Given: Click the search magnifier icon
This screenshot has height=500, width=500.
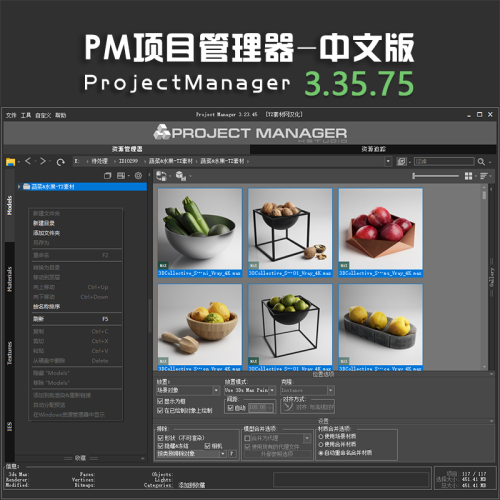Looking at the screenshot, I should 481,162.
